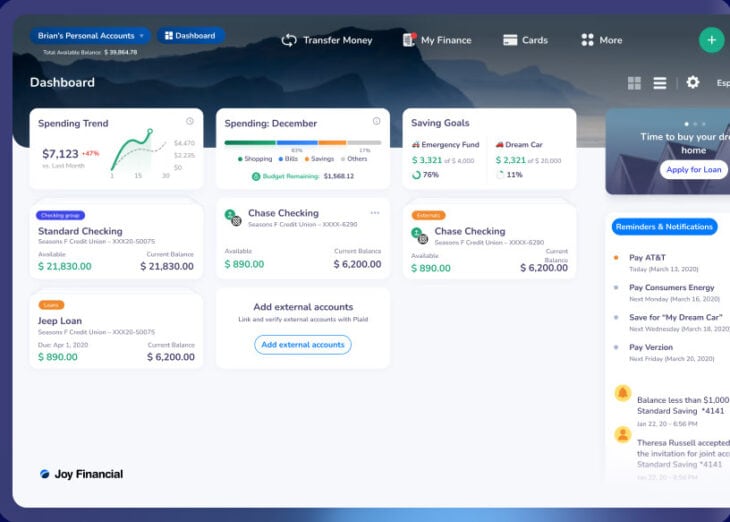The image size is (730, 522).
Task: Open Pay AT&T reminder
Action: coord(664,263)
